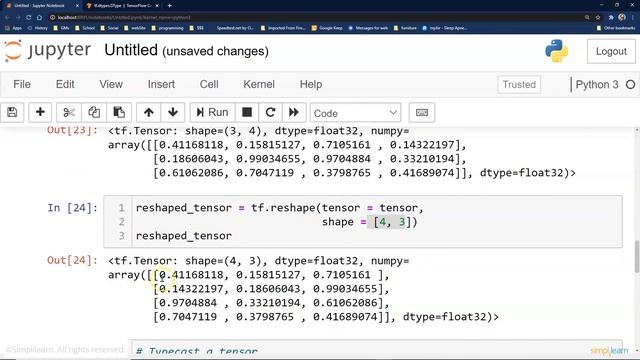Move selected cell down arrow

pos(173,112)
